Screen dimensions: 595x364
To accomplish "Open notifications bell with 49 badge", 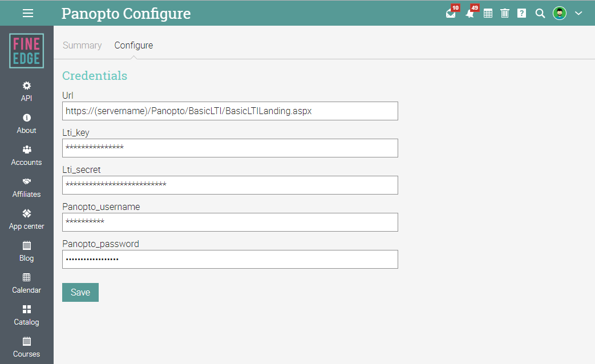I will [471, 12].
